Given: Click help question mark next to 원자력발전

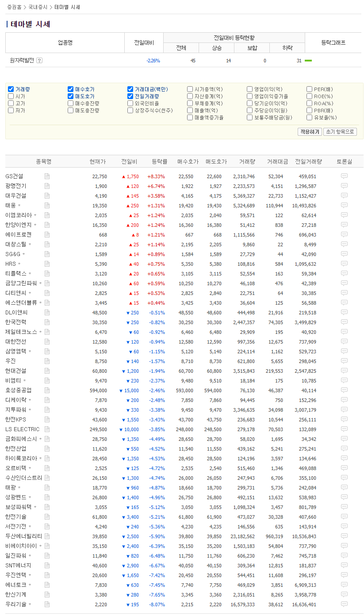Looking at the screenshot, I should 39,61.
